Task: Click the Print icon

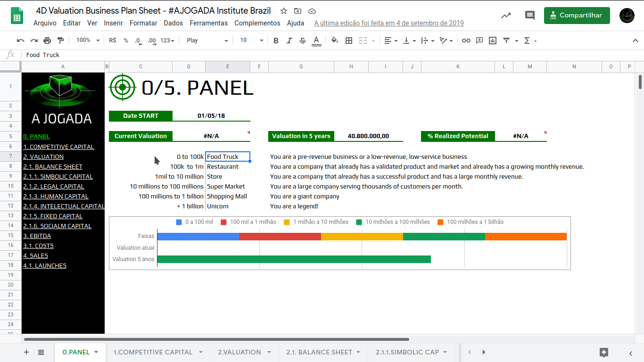Action: 47,41
